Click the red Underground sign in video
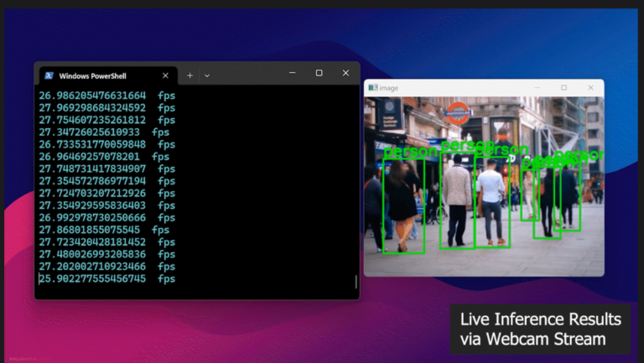Image resolution: width=644 pixels, height=363 pixels. click(x=458, y=113)
